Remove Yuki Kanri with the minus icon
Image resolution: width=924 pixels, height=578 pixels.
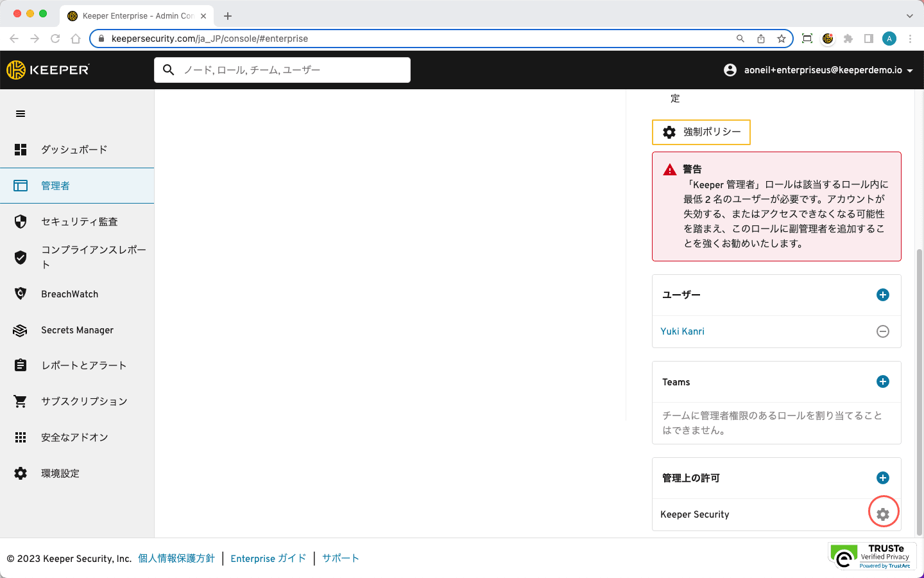point(883,331)
